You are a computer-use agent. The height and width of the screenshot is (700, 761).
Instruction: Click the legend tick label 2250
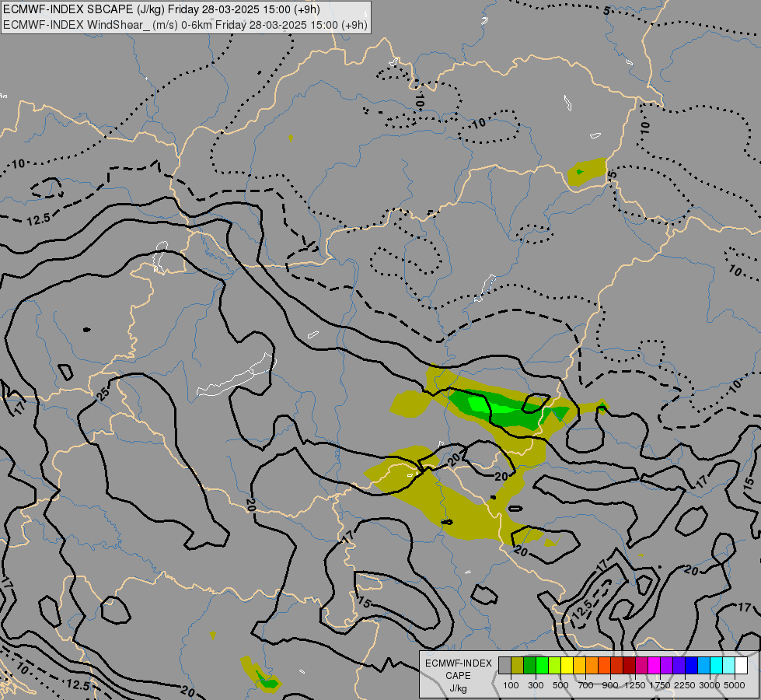[x=685, y=685]
